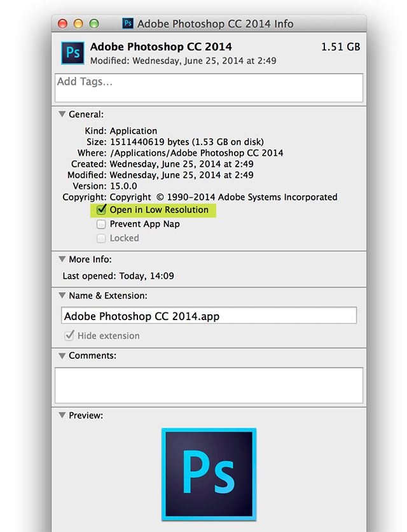Toggle the Hide extension checkbox
This screenshot has height=532, width=407.
pos(69,335)
